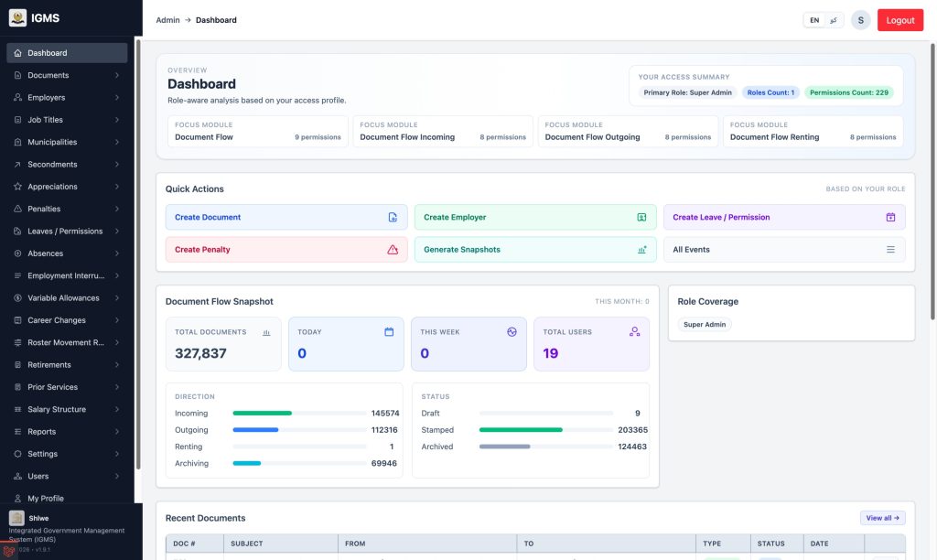Click Create Leave / Permission quick action
The width and height of the screenshot is (937, 560).
pyautogui.click(x=784, y=218)
